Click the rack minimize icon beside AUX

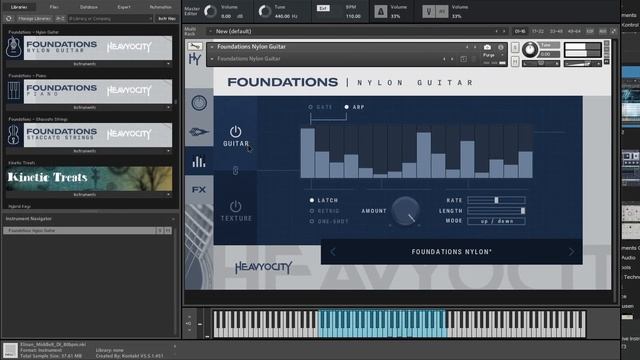click(613, 31)
